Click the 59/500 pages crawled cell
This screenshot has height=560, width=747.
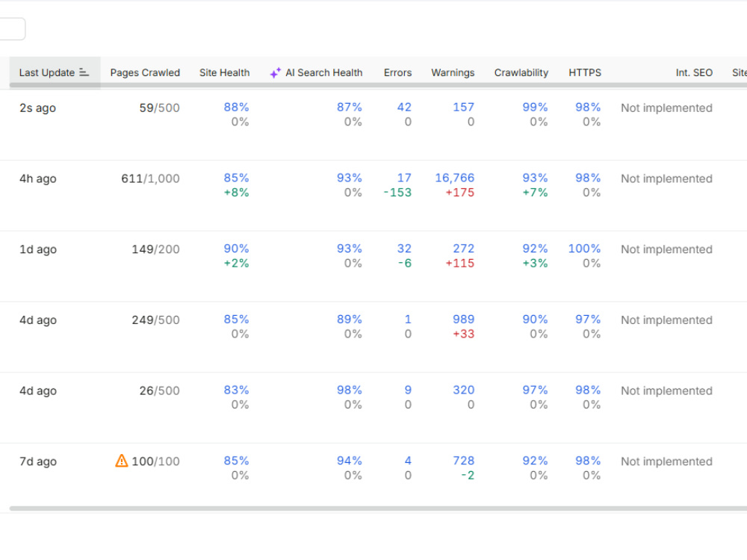pyautogui.click(x=159, y=108)
